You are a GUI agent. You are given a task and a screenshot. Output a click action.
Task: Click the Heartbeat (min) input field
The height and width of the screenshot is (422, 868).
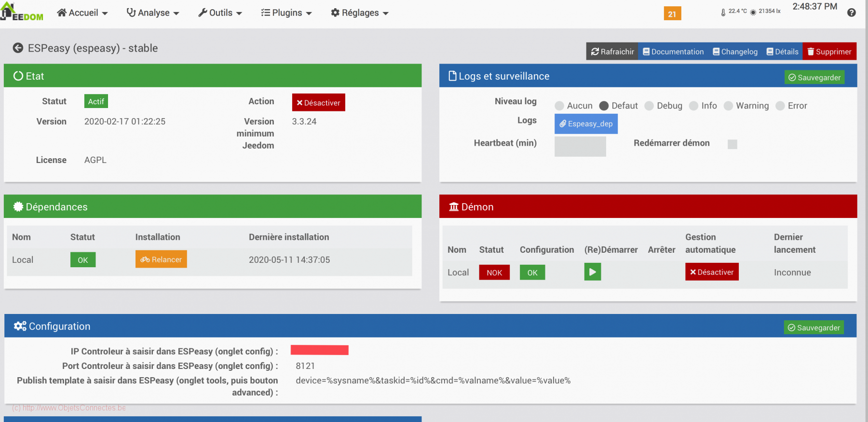point(580,146)
